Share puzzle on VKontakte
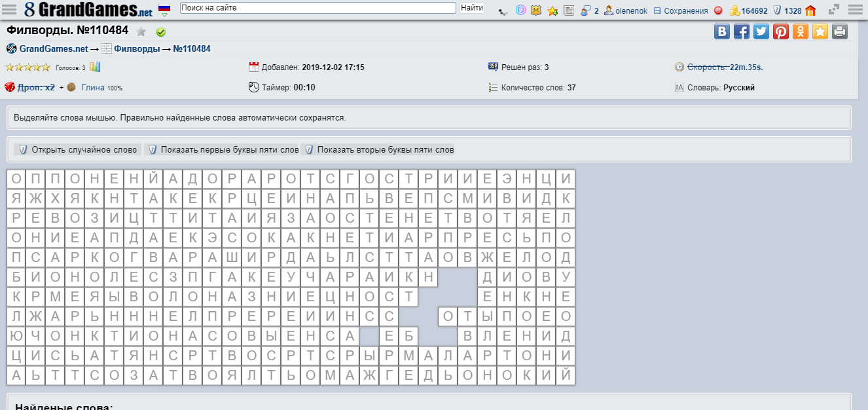 pos(722,31)
